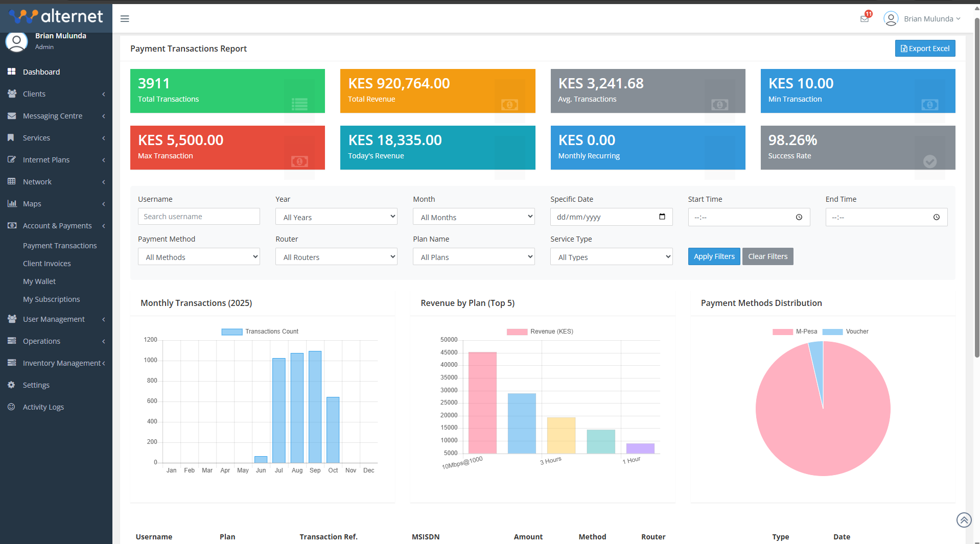Click the Export Excel button
Screen dimensions: 980x544
point(925,48)
